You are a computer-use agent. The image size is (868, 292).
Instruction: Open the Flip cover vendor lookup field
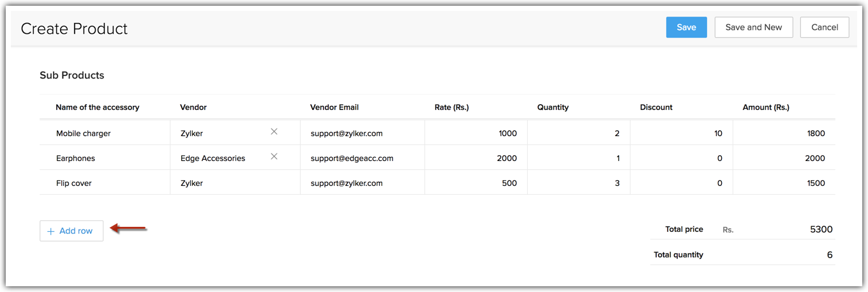point(222,183)
